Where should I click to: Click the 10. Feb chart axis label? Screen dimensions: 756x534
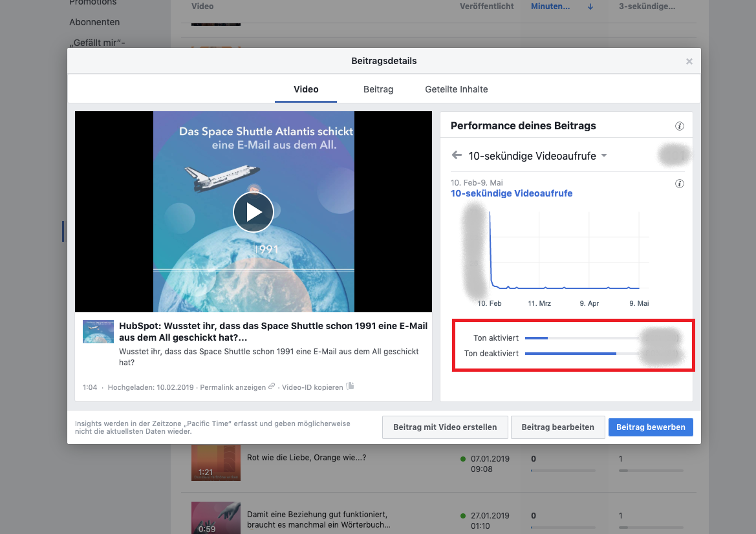(490, 304)
